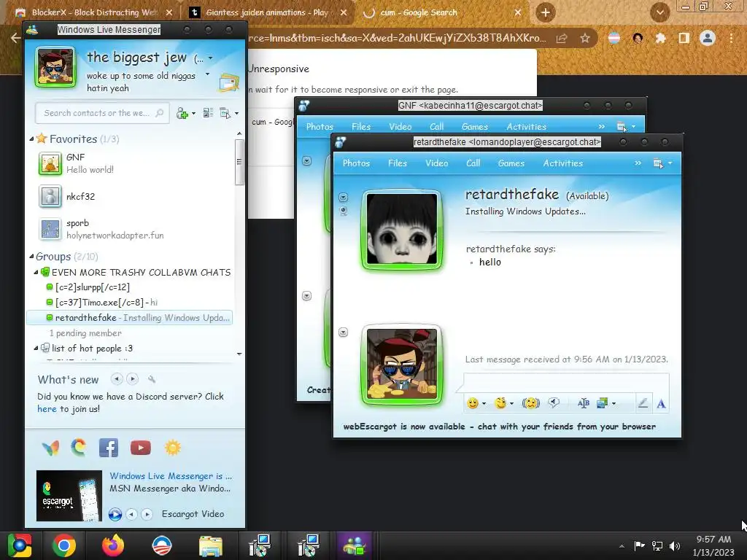
Task: Show previous What's new item
Action: pos(116,379)
